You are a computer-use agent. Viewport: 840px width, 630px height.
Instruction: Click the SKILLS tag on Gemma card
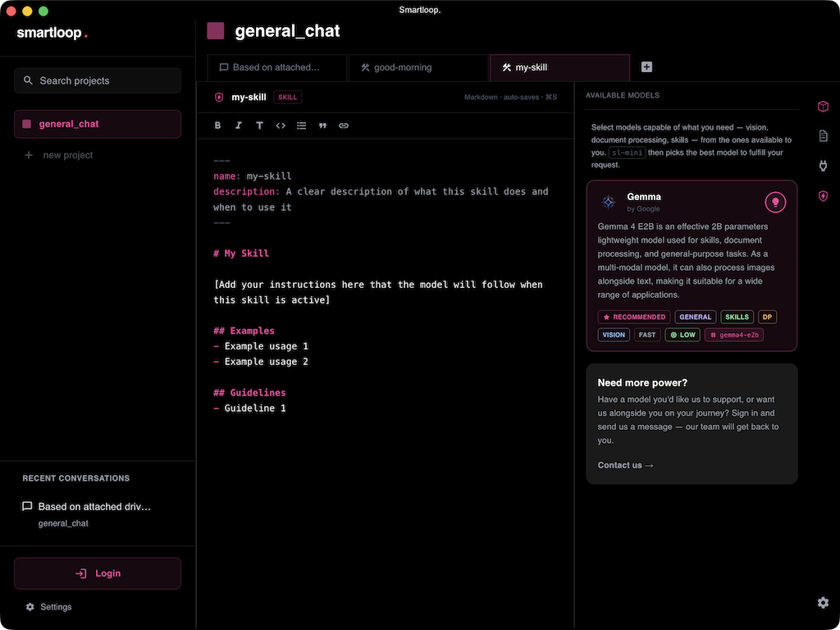[x=737, y=317]
